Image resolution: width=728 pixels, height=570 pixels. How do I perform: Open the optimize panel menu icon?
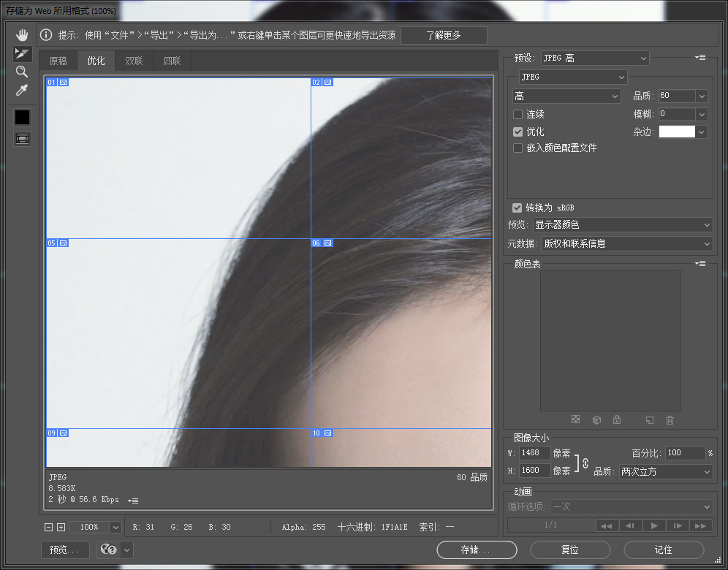click(x=700, y=58)
